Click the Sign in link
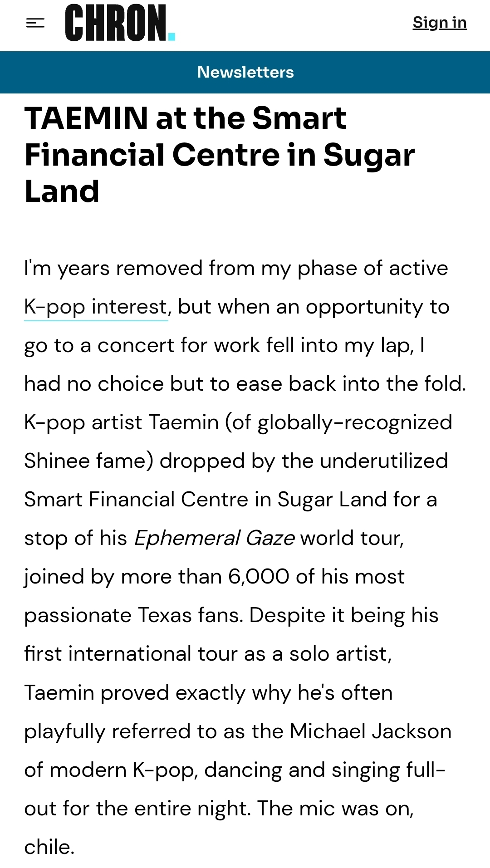Image resolution: width=490 pixels, height=868 pixels. click(x=439, y=22)
